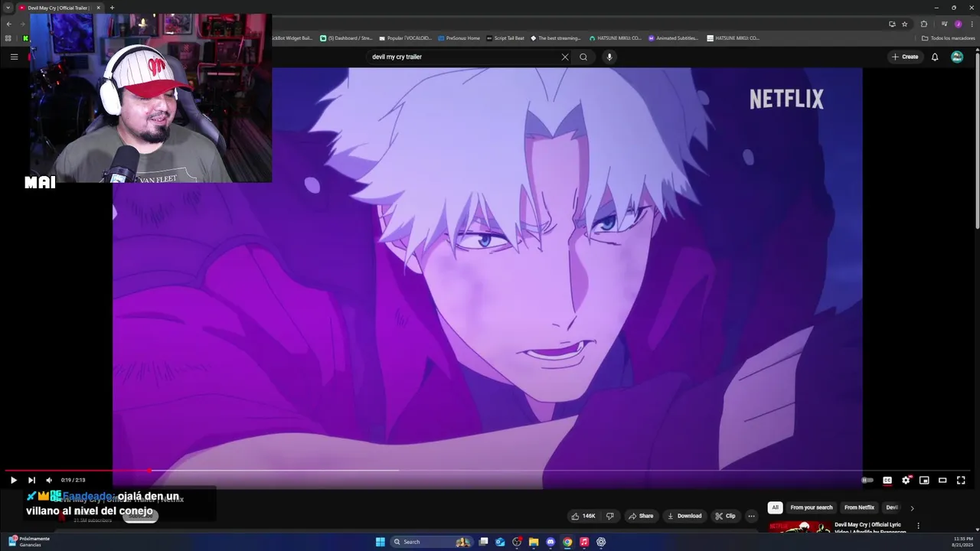Viewport: 980px width, 551px height.
Task: Open Discord from the taskbar
Action: [x=550, y=542]
